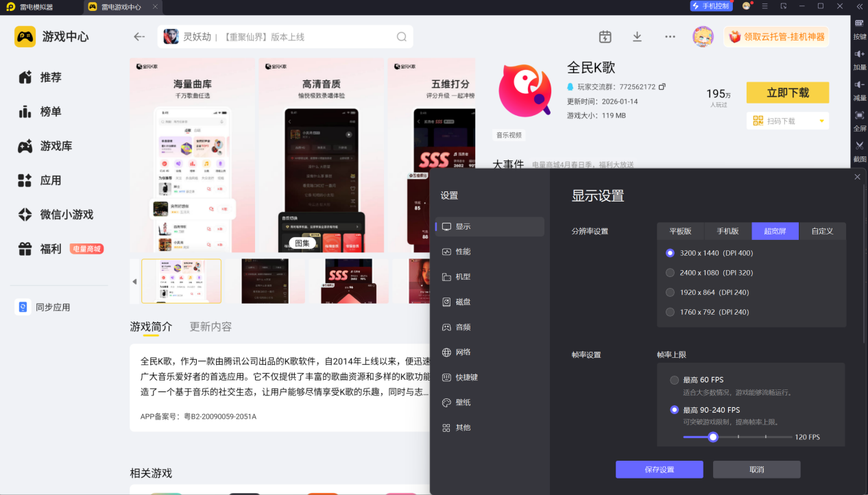Open 快捷键 settings category
This screenshot has height=495, width=868.
click(x=490, y=377)
